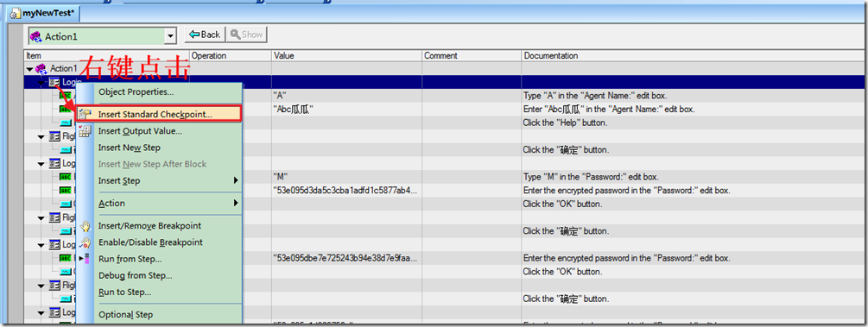Click the Operation column header
Screen dimensions: 868x327
coord(231,56)
